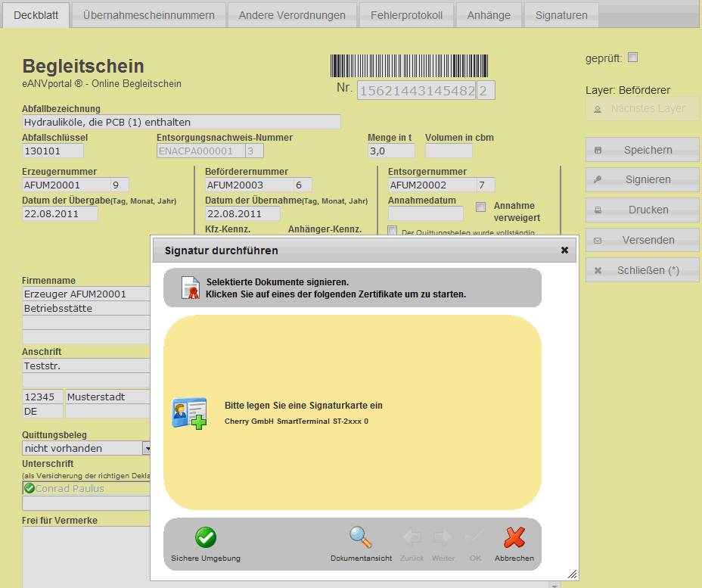Image resolution: width=702 pixels, height=588 pixels.
Task: Enable the Annahme verweigert checkbox
Action: point(480,207)
